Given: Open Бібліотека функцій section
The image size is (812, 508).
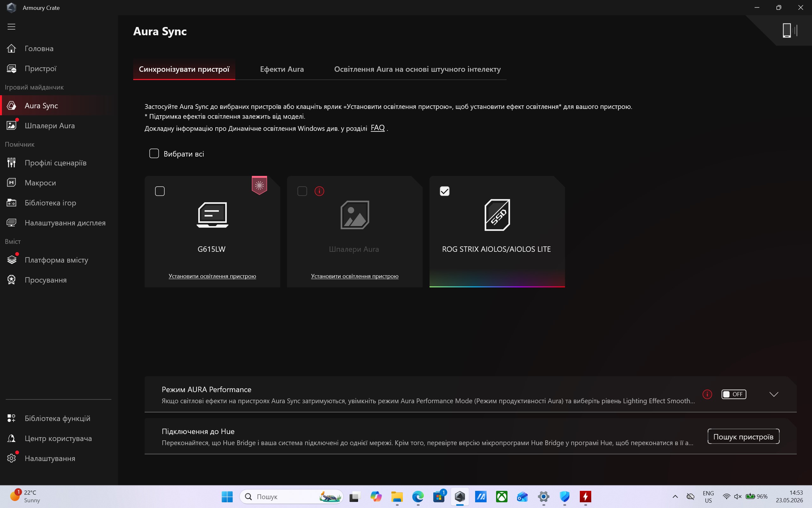Looking at the screenshot, I should tap(59, 418).
